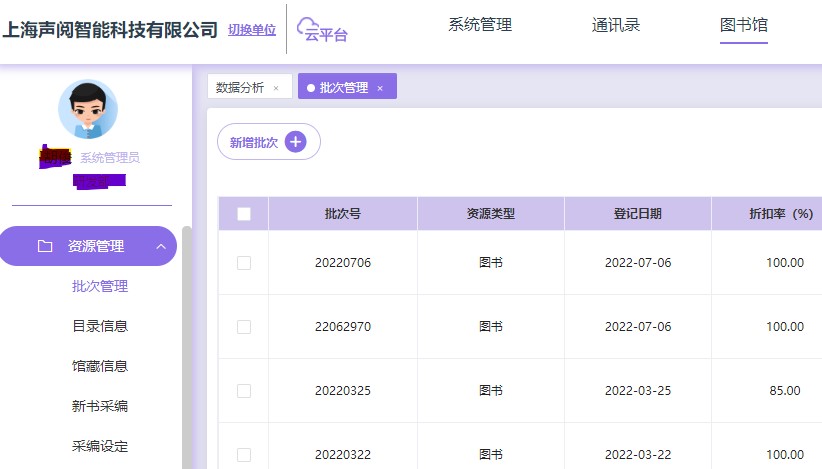Click batch number 20220325 cell

343,391
